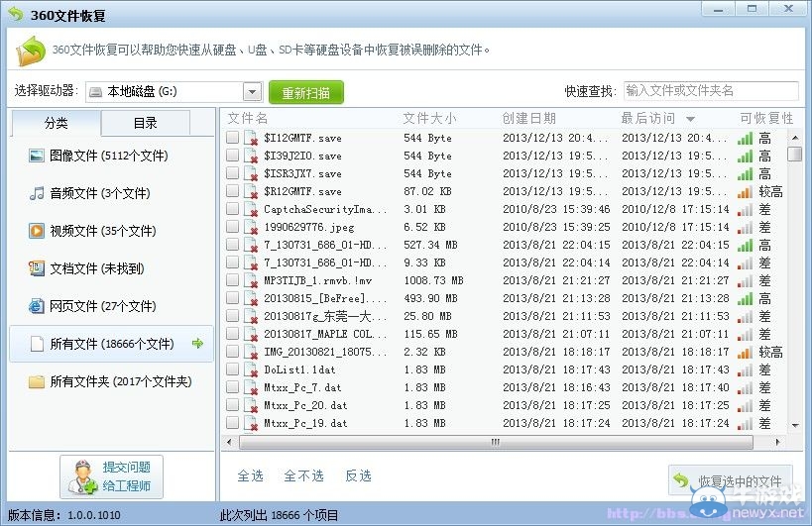Select 音频文件 (3个文件) category
Image resolution: width=812 pixels, height=526 pixels.
coord(111,193)
